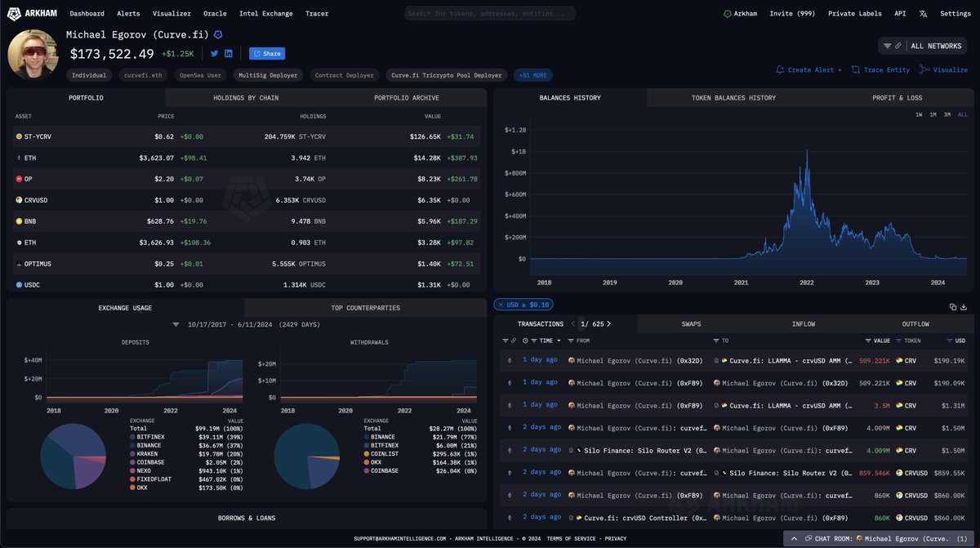Click the filter icon in the VALUE column

(x=868, y=341)
